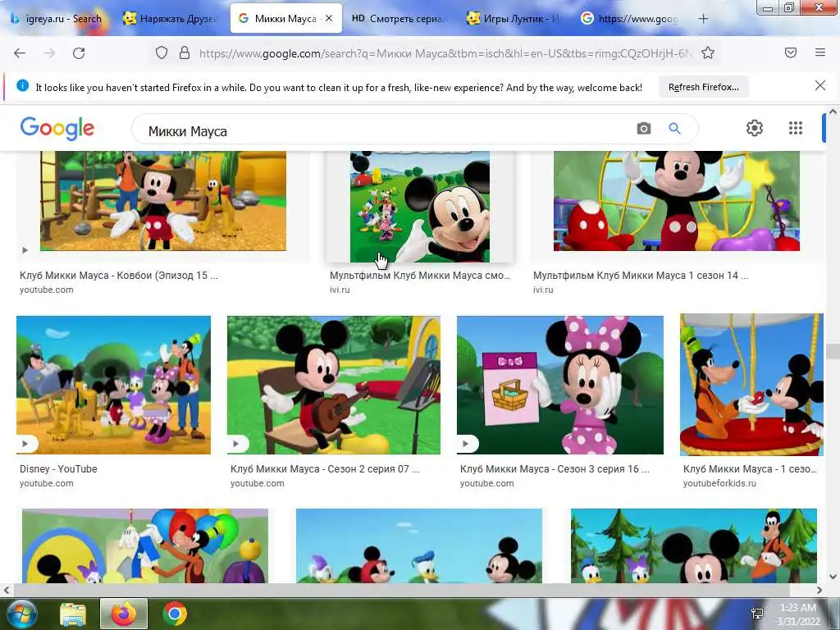Open the tracking protection shield
840x630 pixels.
[162, 52]
